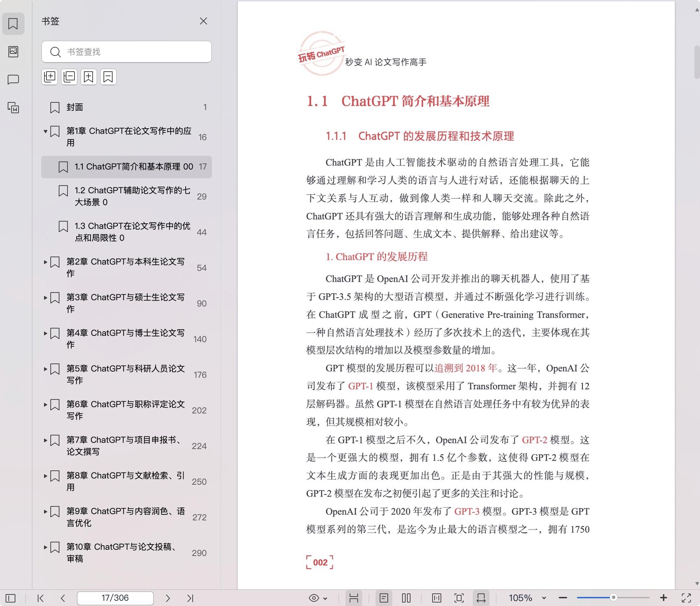Toggle continuous scrolling mode icon

click(354, 598)
